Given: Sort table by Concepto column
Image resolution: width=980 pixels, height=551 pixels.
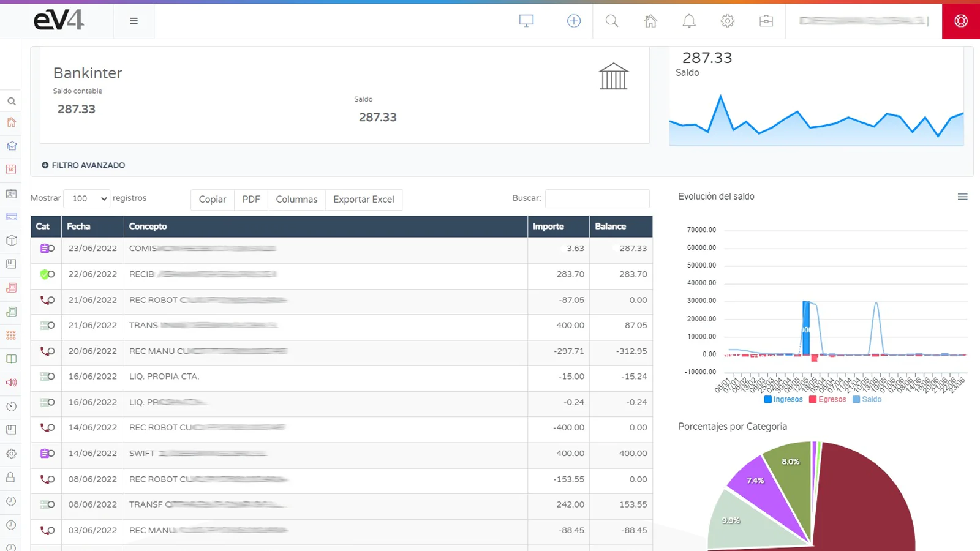Looking at the screenshot, I should tap(326, 227).
